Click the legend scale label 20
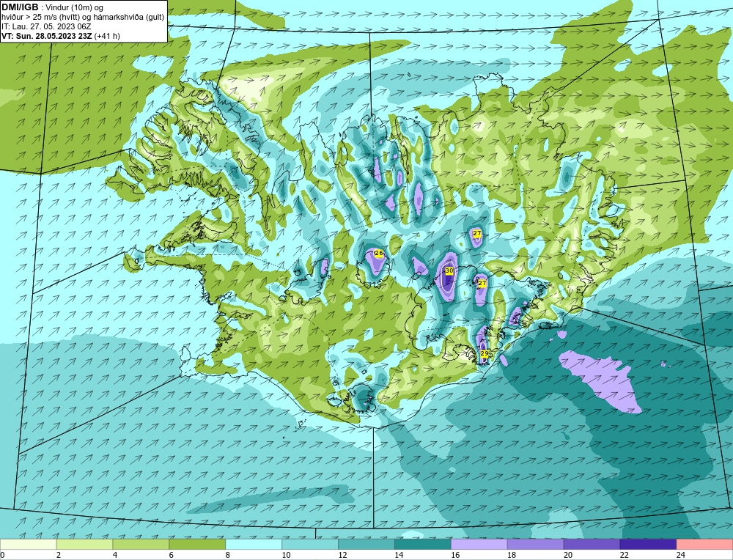The image size is (733, 560). 567,555
